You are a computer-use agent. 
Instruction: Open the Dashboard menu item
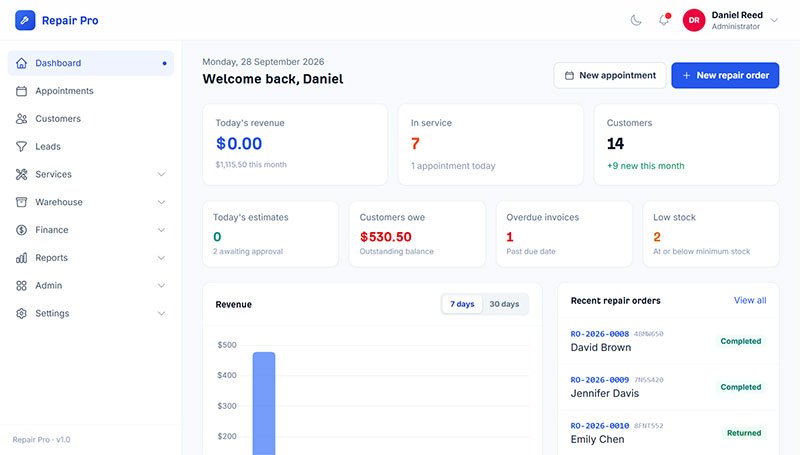tap(91, 63)
